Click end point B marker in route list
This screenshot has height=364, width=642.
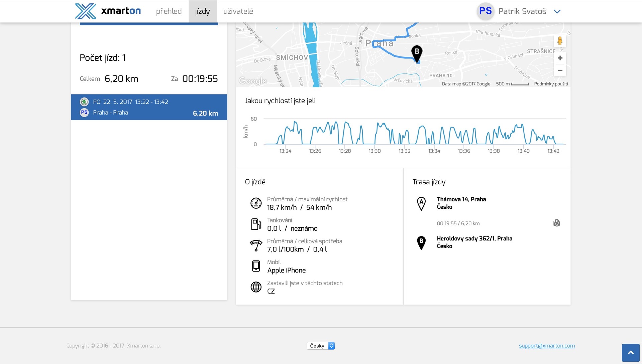point(421,242)
